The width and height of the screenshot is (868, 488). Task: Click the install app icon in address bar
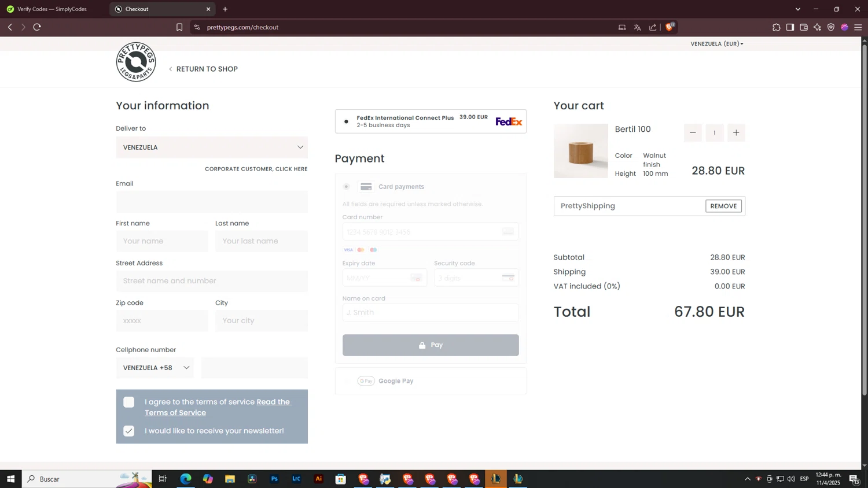point(622,27)
